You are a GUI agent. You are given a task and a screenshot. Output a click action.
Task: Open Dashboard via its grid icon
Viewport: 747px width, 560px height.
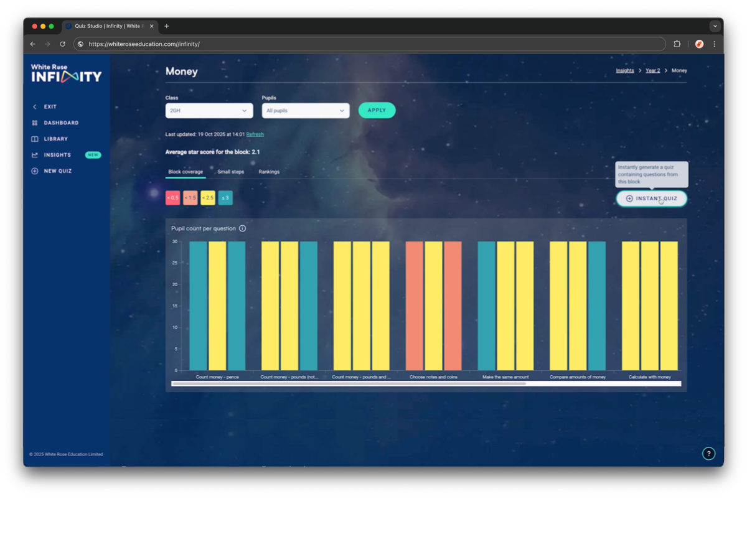(35, 123)
